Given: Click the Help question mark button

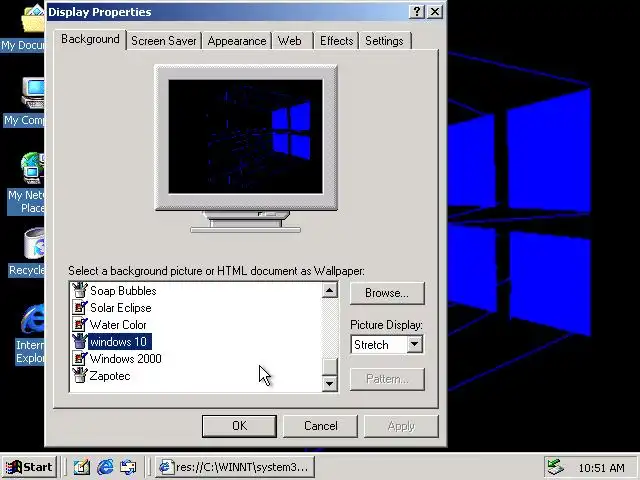Looking at the screenshot, I should 417,11.
